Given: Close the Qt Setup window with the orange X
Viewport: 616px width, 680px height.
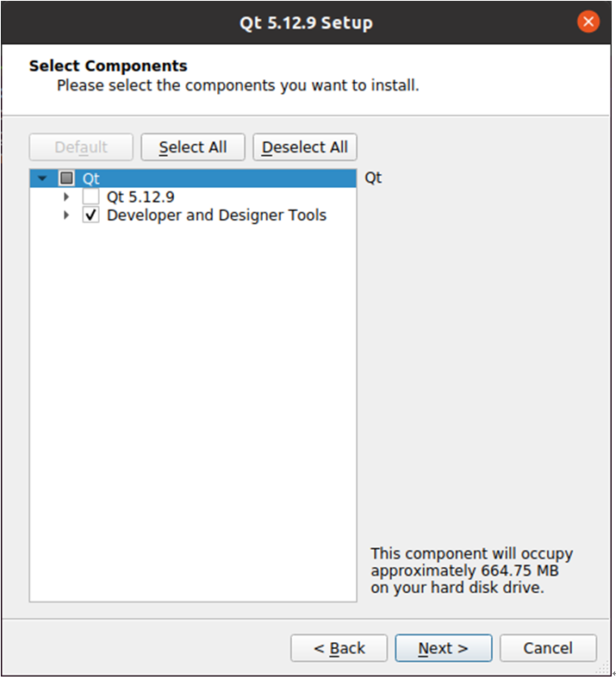Looking at the screenshot, I should [588, 22].
